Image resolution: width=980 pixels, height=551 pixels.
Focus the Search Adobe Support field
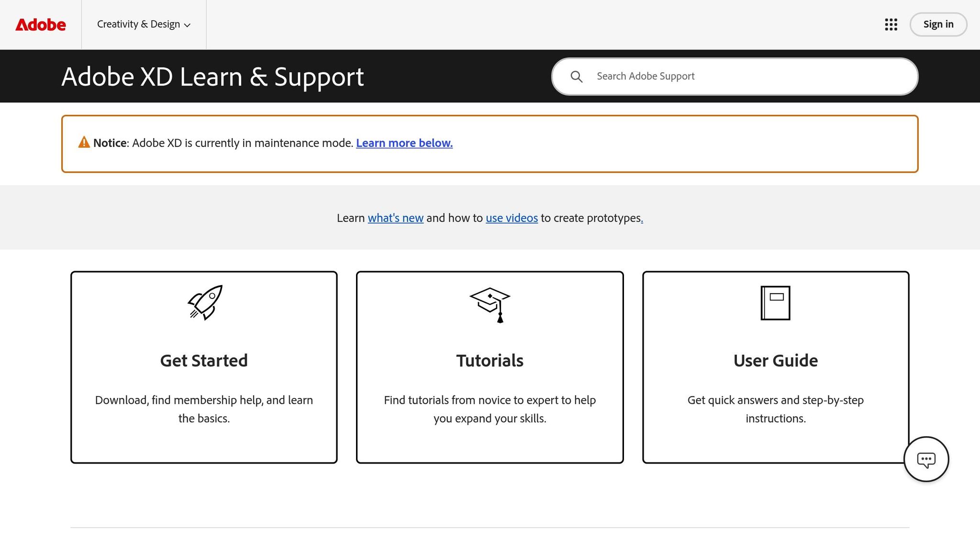(x=746, y=77)
